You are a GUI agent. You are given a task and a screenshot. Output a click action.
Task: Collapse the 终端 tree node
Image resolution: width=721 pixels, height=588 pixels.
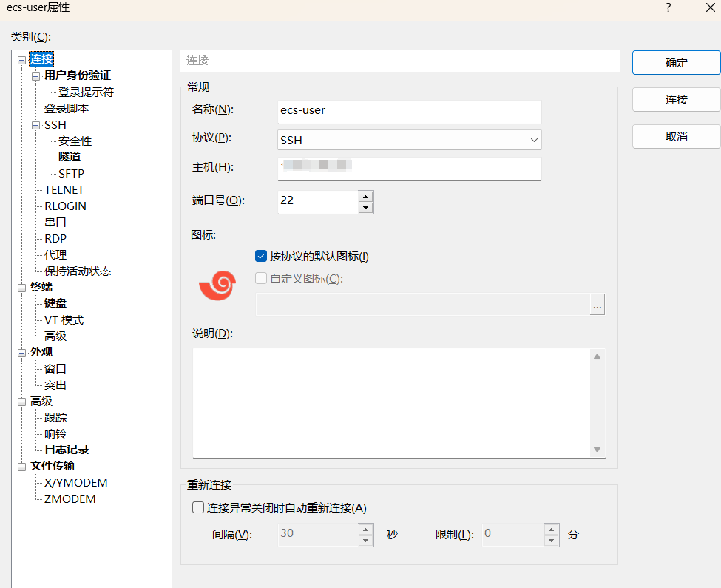pyautogui.click(x=21, y=288)
